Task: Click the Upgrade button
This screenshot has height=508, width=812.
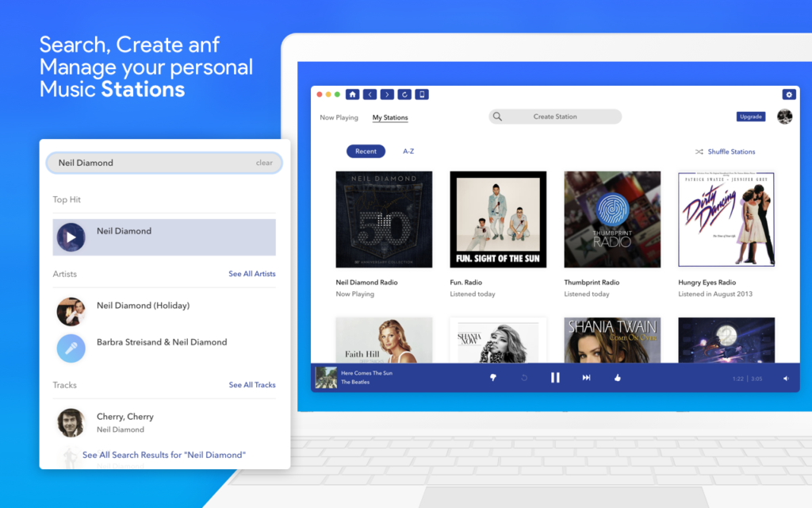Action: pyautogui.click(x=751, y=117)
